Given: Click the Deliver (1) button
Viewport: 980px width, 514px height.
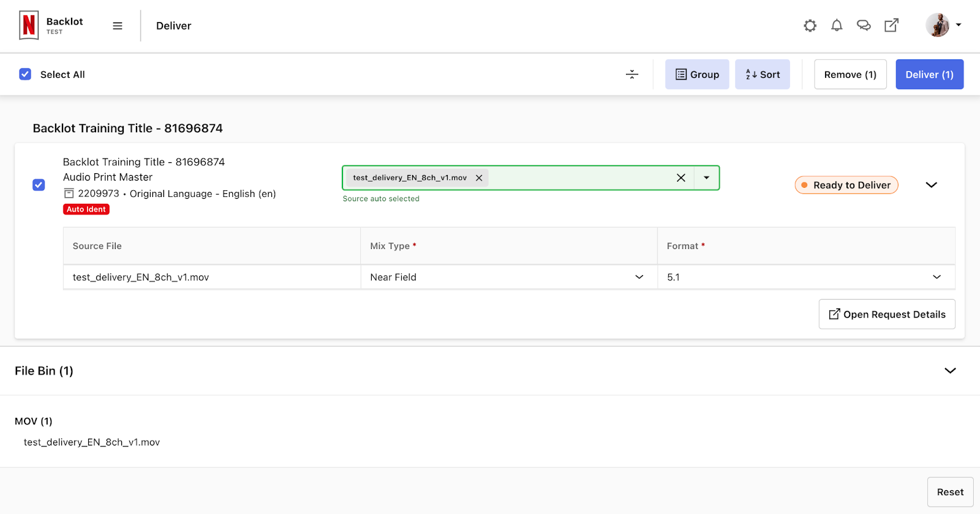Looking at the screenshot, I should pos(929,75).
